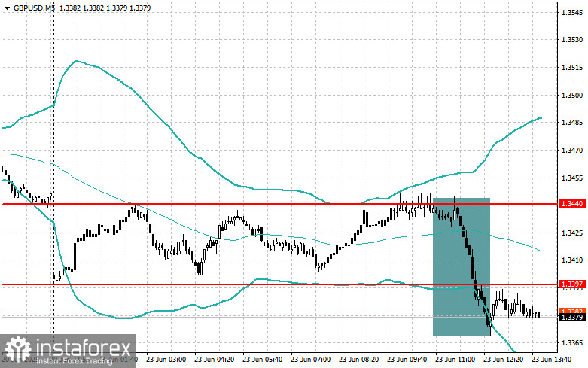This screenshot has height=368, width=588.
Task: Click the 1.3455 price axis value
Action: 572,178
